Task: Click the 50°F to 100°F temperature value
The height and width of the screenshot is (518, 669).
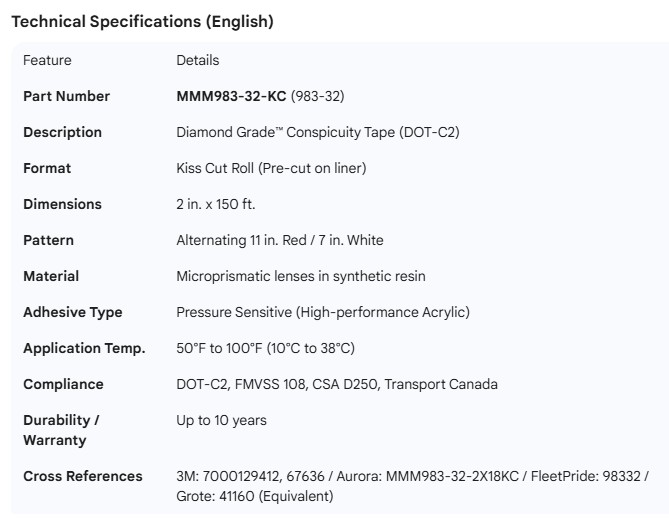Action: [x=265, y=348]
